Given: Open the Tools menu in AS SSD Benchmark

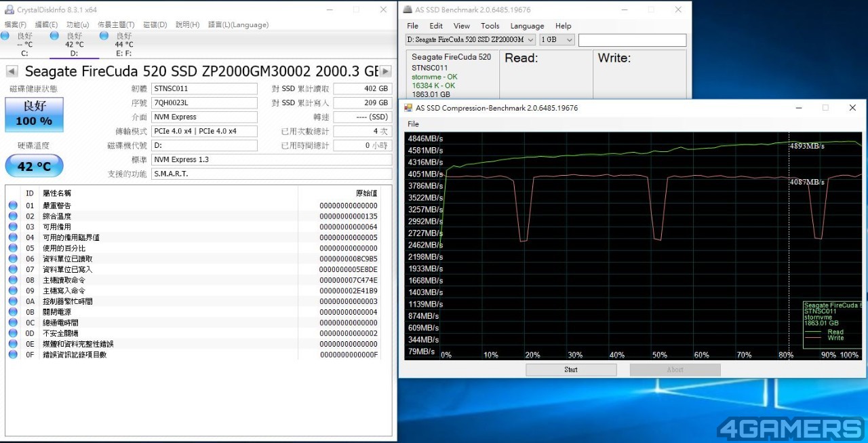Looking at the screenshot, I should (490, 26).
